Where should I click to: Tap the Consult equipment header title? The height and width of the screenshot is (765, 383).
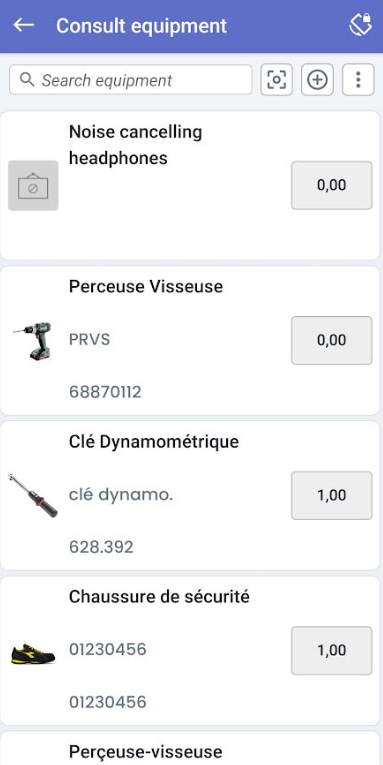[141, 25]
